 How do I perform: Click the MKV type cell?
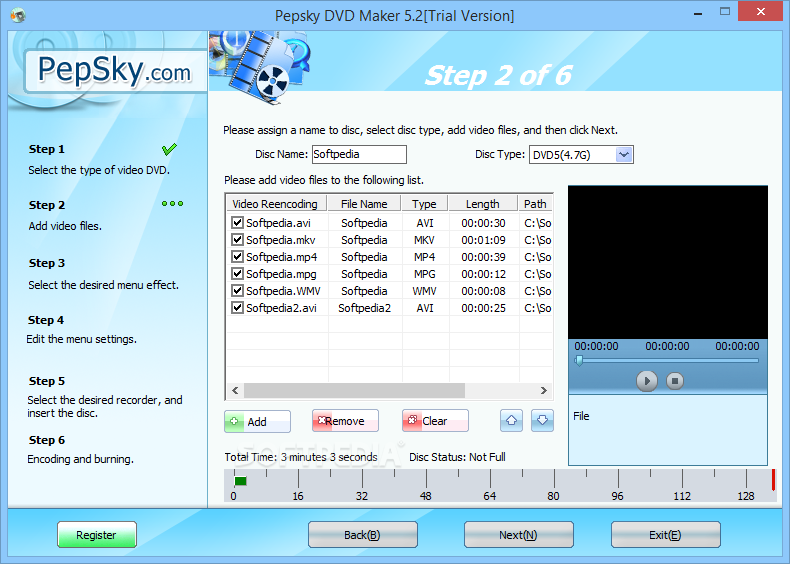coord(425,240)
